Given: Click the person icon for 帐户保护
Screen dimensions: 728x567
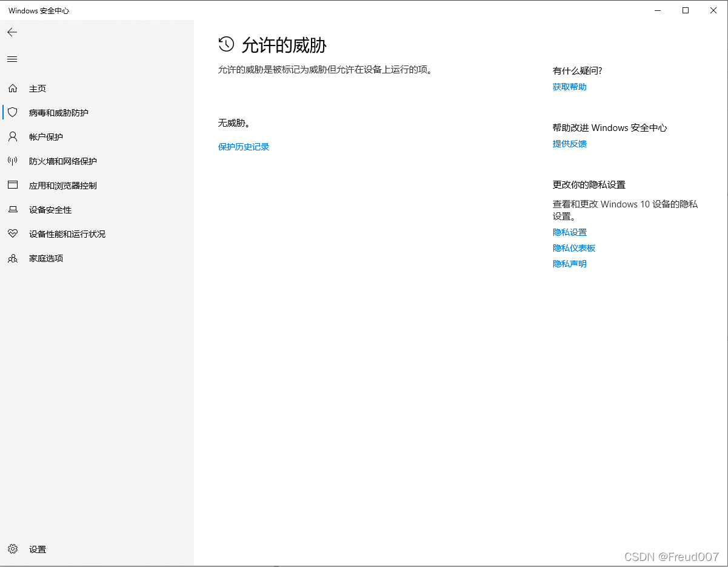Looking at the screenshot, I should point(13,137).
